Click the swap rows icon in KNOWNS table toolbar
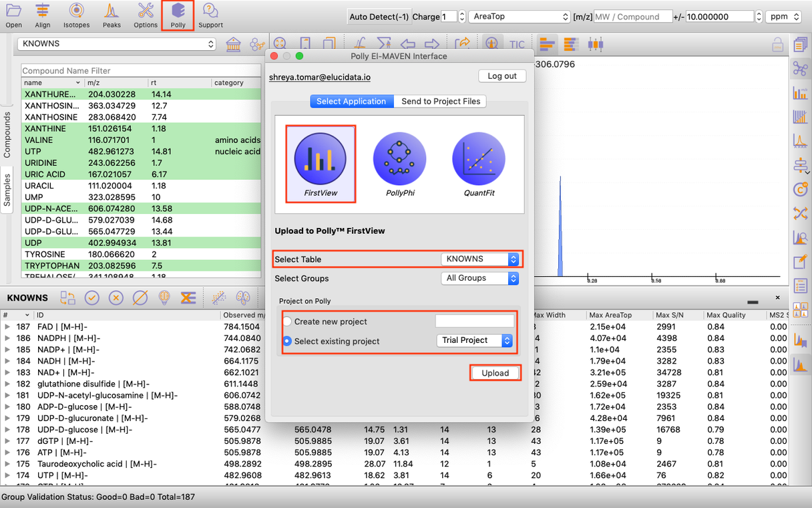Screen dimensions: 812x508 tap(67, 298)
